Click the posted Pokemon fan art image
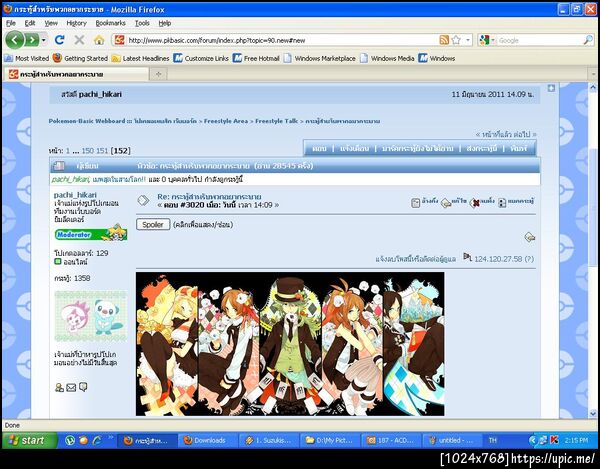This screenshot has height=469, width=600. (290, 344)
